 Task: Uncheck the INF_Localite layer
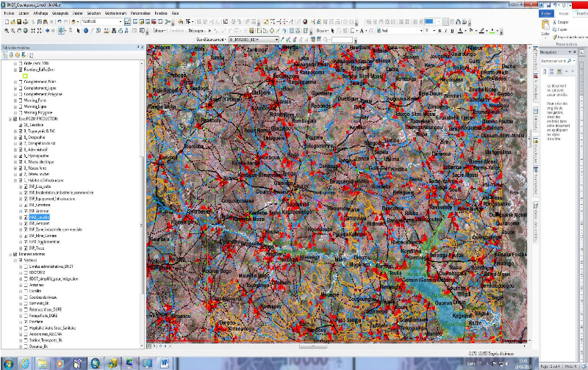25,217
